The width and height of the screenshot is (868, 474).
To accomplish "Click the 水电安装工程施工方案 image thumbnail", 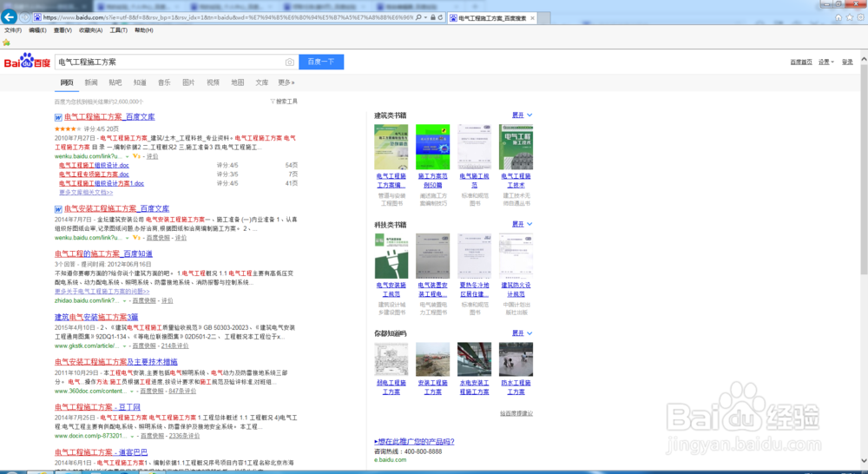I will (475, 359).
